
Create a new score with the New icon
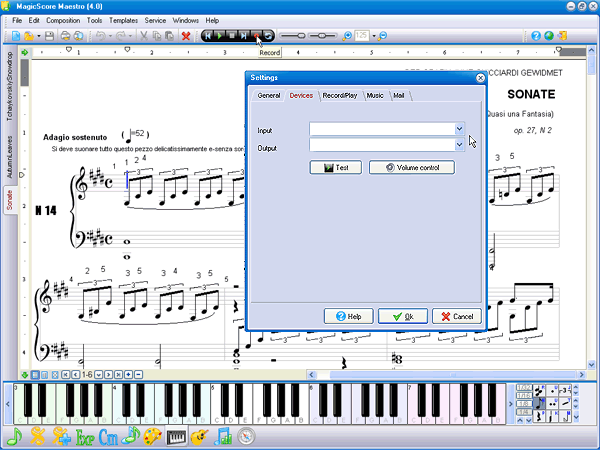[x=16, y=36]
